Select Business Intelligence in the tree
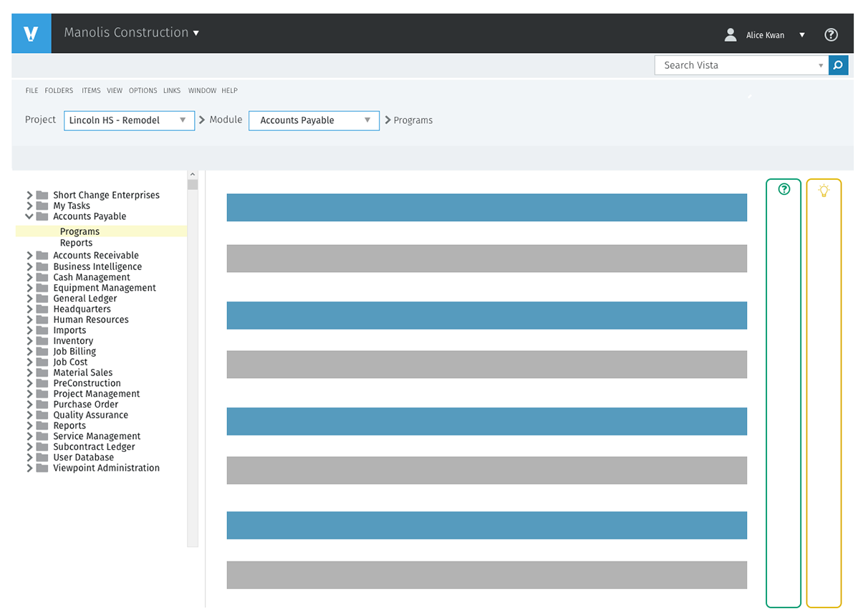Viewport: 863px width, 616px height. point(97,266)
